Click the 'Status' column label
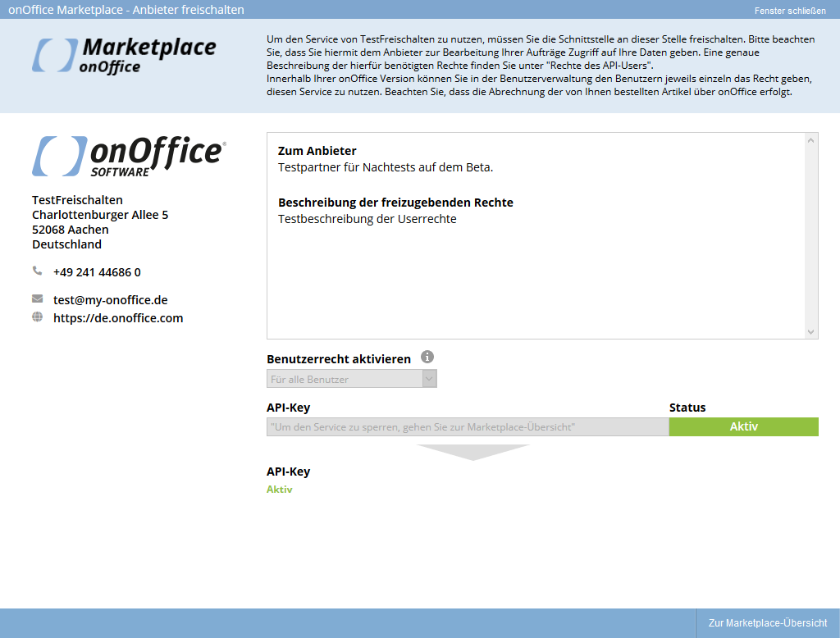This screenshot has width=840, height=638. 687,408
